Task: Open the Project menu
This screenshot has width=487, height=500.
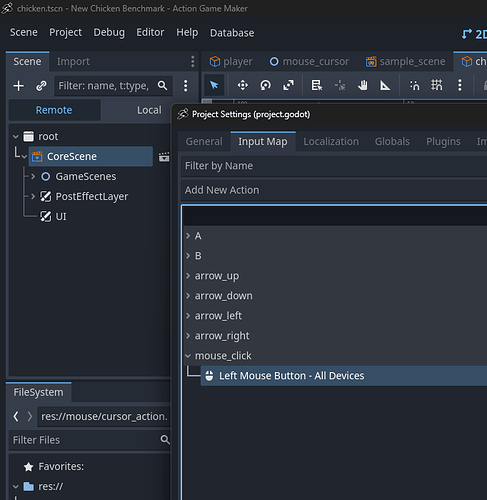Action: 65,32
